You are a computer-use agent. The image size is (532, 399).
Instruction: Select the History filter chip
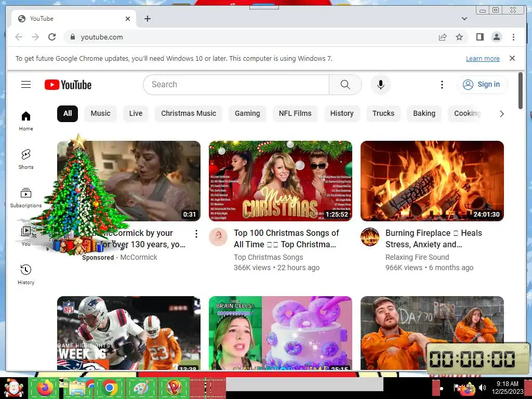click(342, 113)
